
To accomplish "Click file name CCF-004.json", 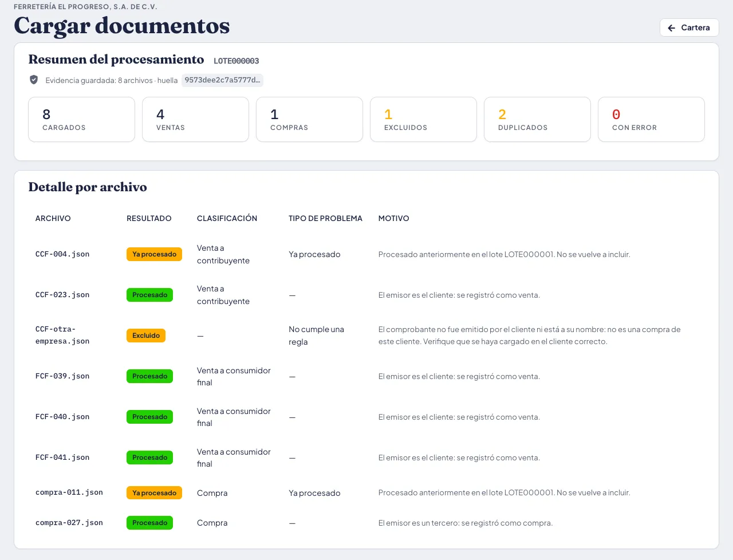I will pyautogui.click(x=62, y=254).
